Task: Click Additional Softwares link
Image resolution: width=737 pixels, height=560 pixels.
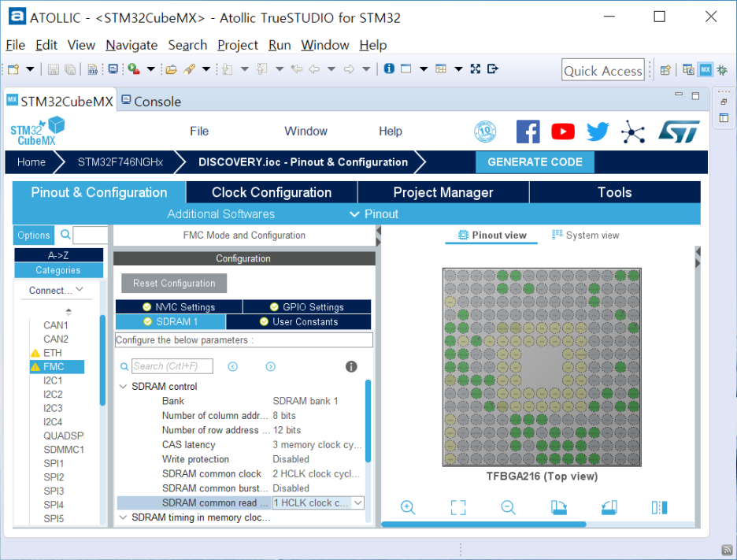Action: [221, 214]
